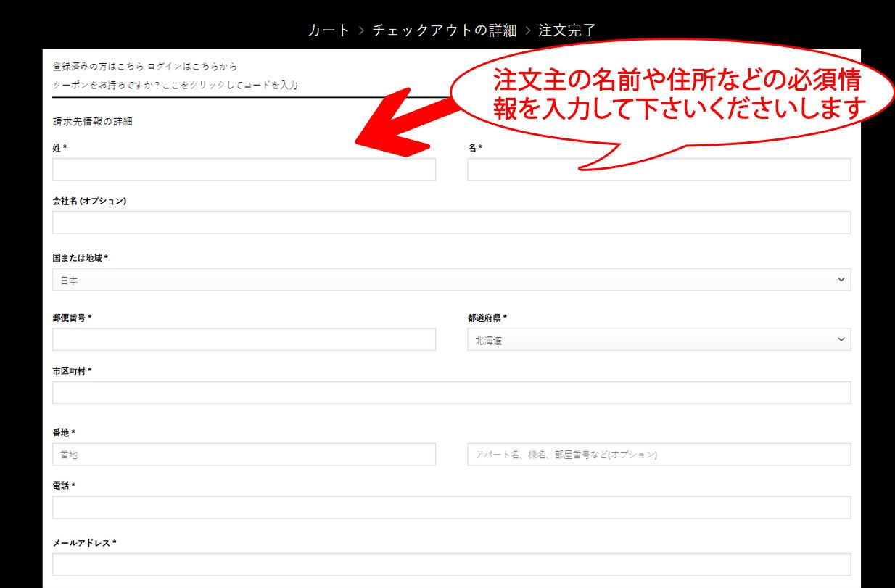Select the メールアドレス email input field
The height and width of the screenshot is (588, 895).
click(x=451, y=564)
